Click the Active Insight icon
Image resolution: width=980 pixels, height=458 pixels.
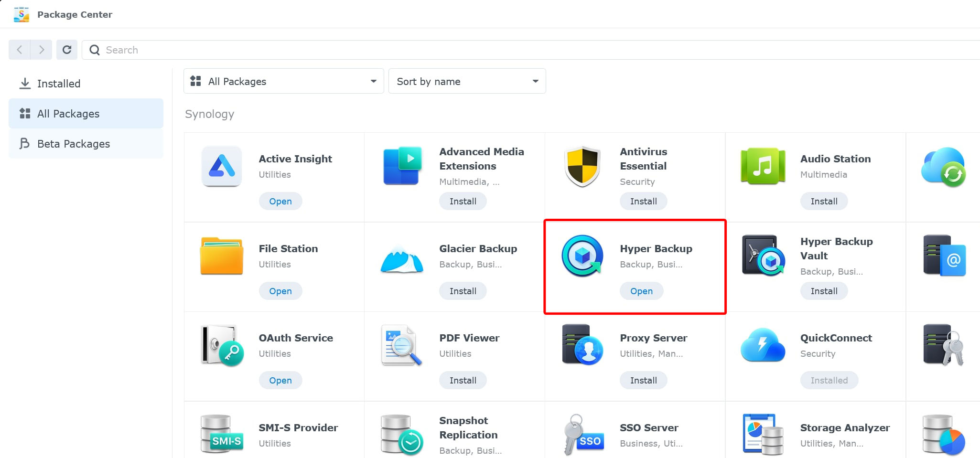tap(222, 166)
